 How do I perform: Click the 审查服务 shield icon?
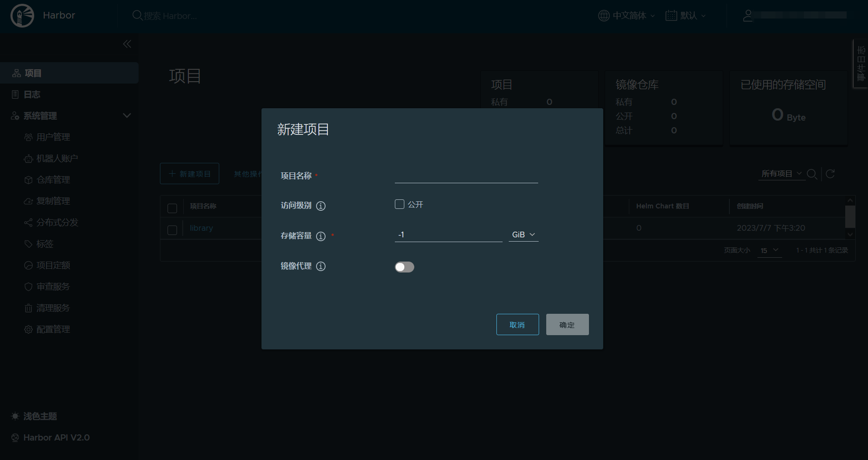(28, 287)
